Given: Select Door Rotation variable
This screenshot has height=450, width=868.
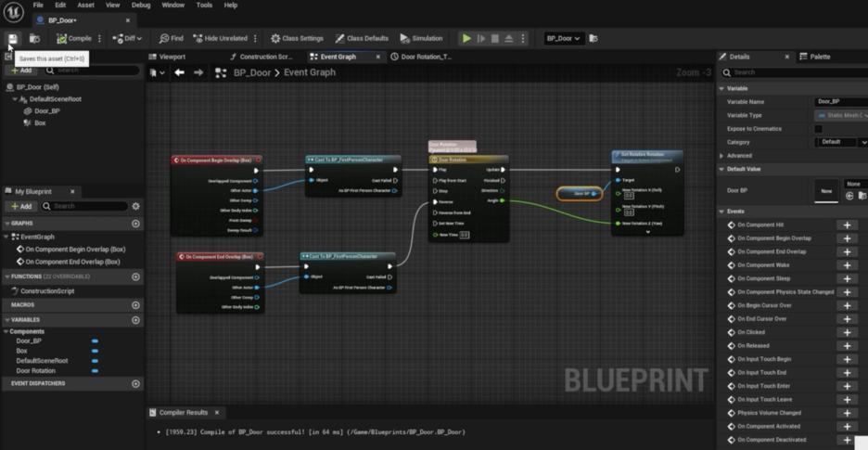Looking at the screenshot, I should pos(35,371).
